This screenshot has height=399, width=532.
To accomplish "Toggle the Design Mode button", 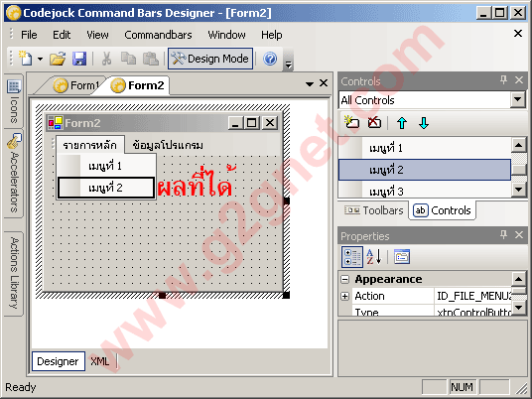I will tap(210, 59).
